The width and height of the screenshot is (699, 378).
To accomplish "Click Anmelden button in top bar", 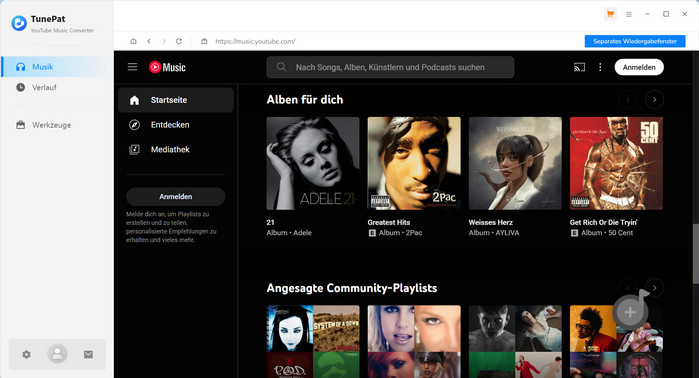I will click(x=639, y=67).
